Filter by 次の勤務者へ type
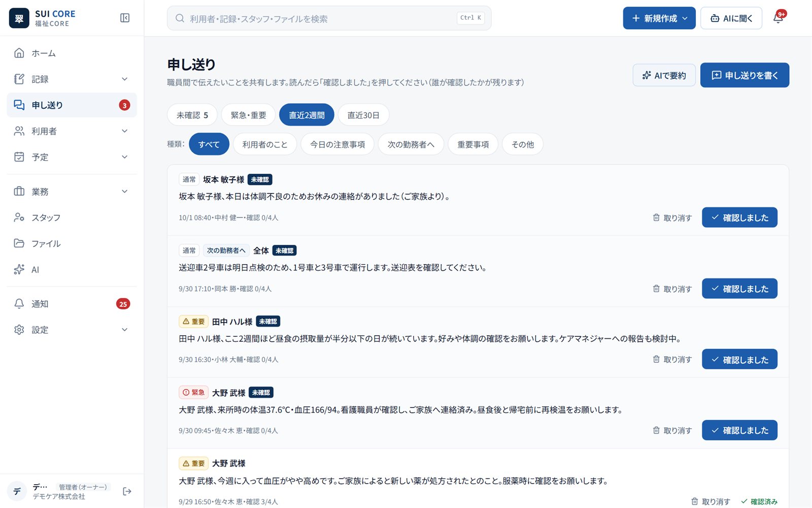Viewport: 812px width, 508px height. point(411,144)
